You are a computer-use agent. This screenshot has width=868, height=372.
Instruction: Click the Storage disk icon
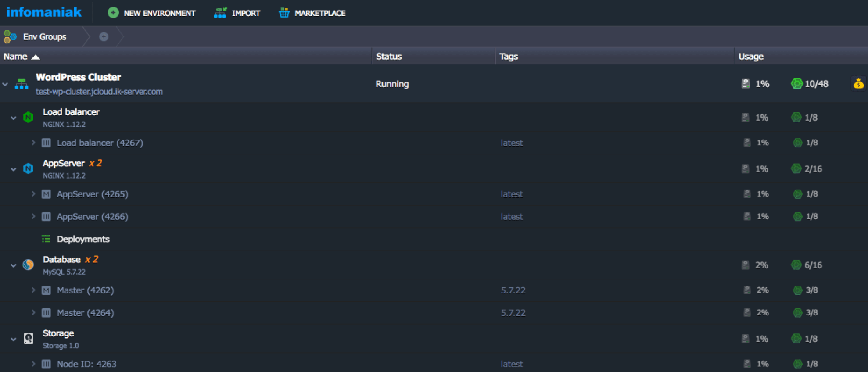pos(28,338)
